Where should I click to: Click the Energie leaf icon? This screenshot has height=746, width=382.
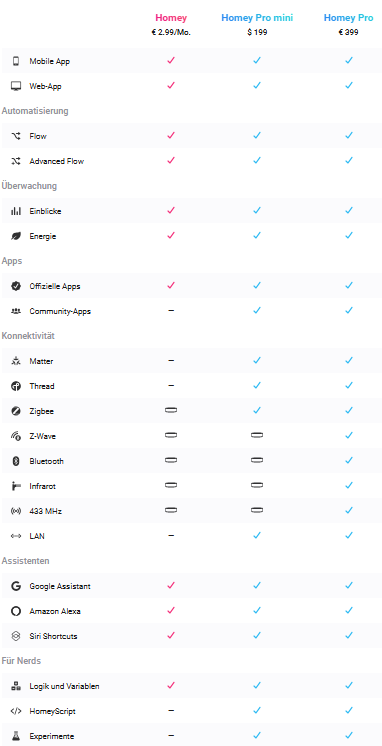tap(16, 236)
